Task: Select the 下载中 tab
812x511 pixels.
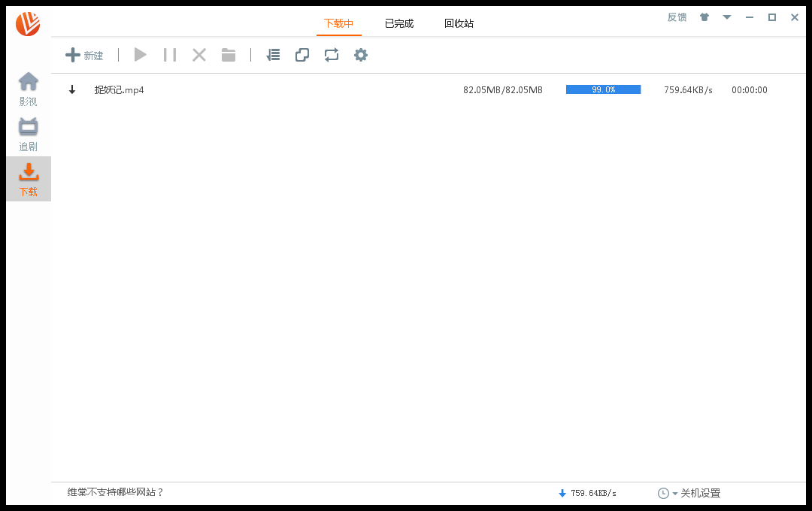Action: tap(338, 23)
